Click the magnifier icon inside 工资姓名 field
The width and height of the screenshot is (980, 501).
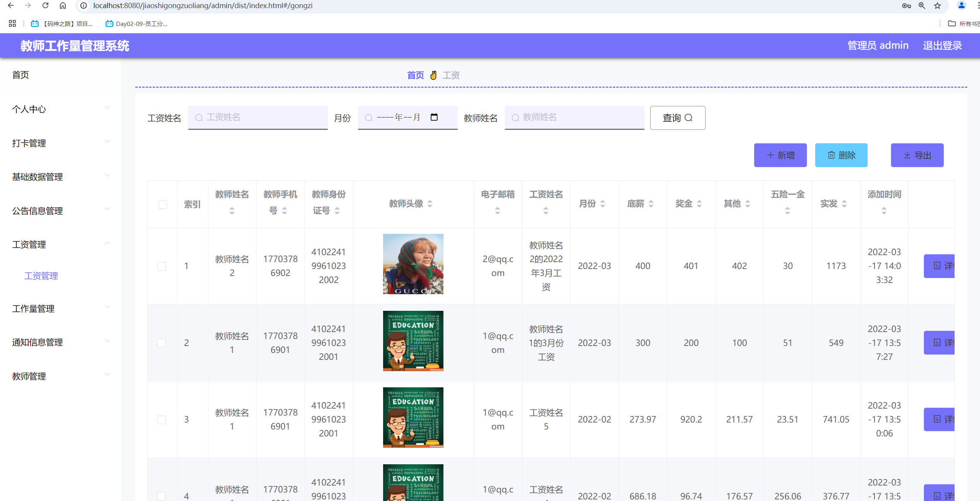click(199, 117)
